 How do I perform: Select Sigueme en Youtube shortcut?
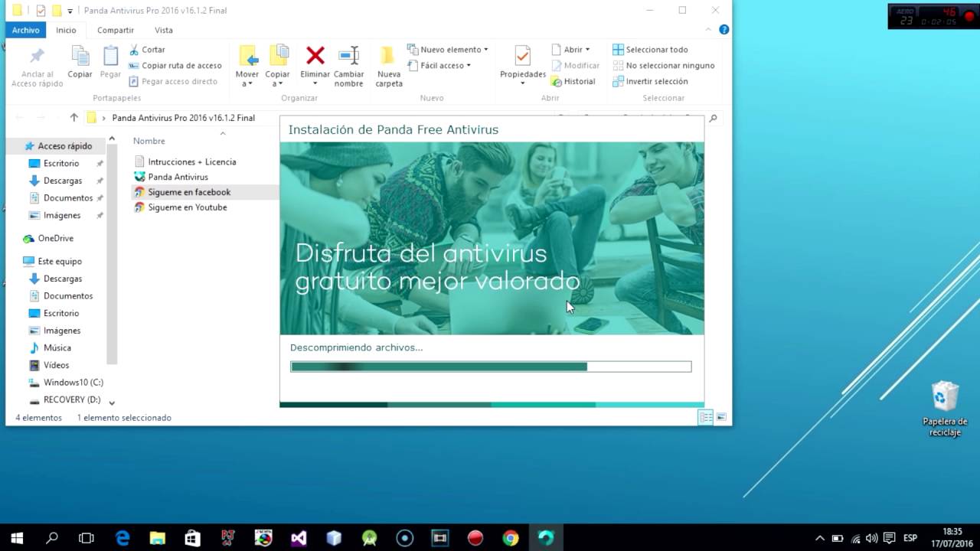click(181, 207)
